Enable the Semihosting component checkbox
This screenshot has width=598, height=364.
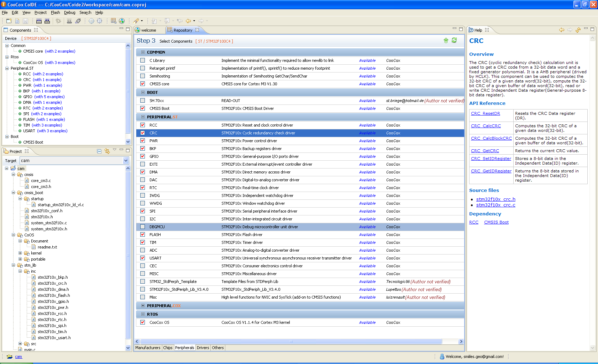[x=143, y=76]
